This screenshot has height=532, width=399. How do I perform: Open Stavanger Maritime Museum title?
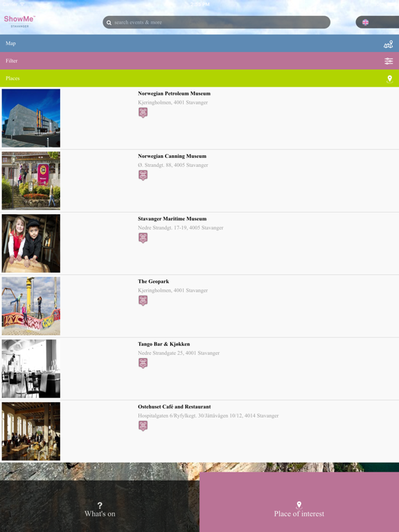point(172,219)
